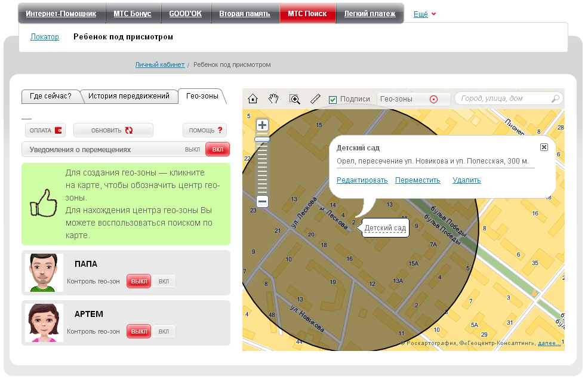Image resolution: width=588 pixels, height=379 pixels.
Task: Click the ПОМОЩЬ help button
Action: coord(205,130)
